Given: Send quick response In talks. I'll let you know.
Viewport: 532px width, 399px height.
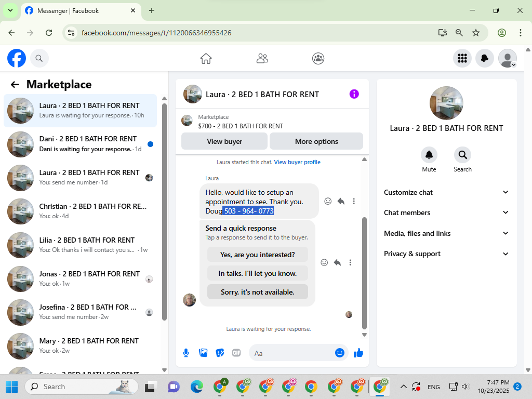Looking at the screenshot, I should click(258, 273).
